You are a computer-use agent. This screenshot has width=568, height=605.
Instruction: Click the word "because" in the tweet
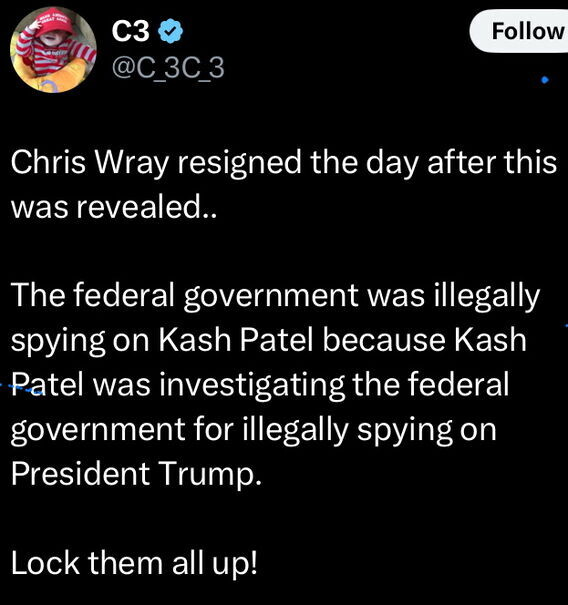[x=383, y=340]
